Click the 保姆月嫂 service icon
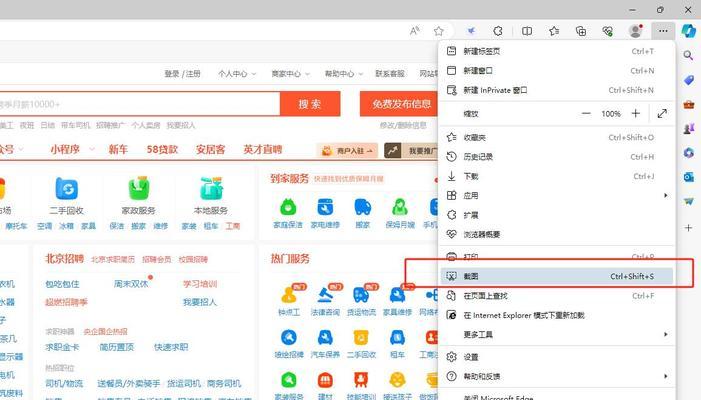Image resolution: width=701 pixels, height=400 pixels. 400,207
